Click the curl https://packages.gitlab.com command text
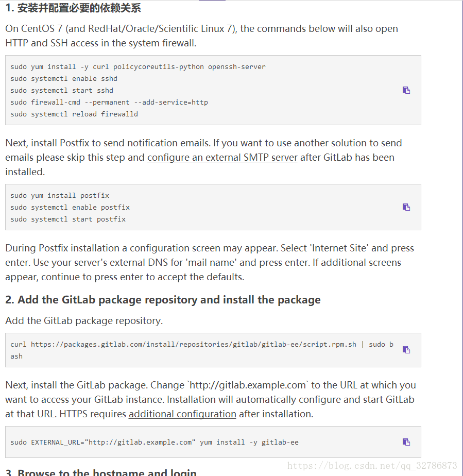 202,350
